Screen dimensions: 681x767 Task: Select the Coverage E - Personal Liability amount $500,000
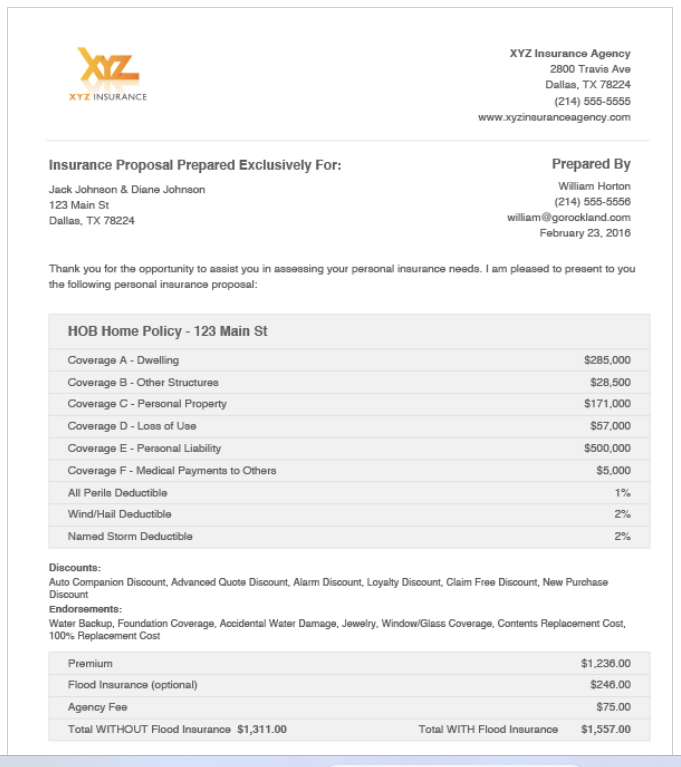coord(607,448)
